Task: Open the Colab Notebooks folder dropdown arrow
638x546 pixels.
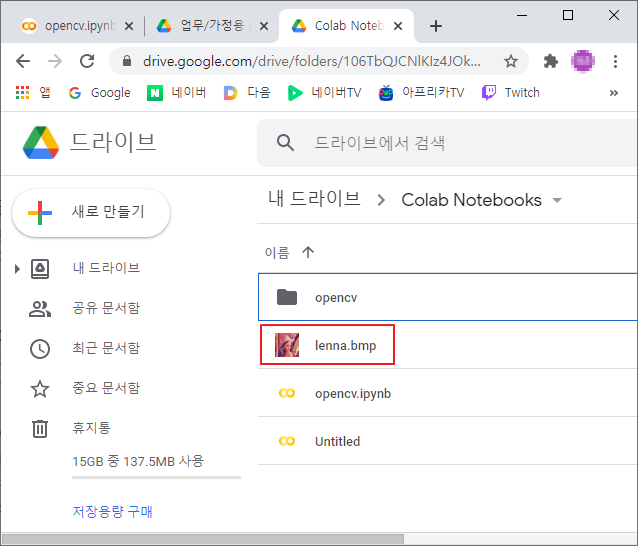Action: 557,200
